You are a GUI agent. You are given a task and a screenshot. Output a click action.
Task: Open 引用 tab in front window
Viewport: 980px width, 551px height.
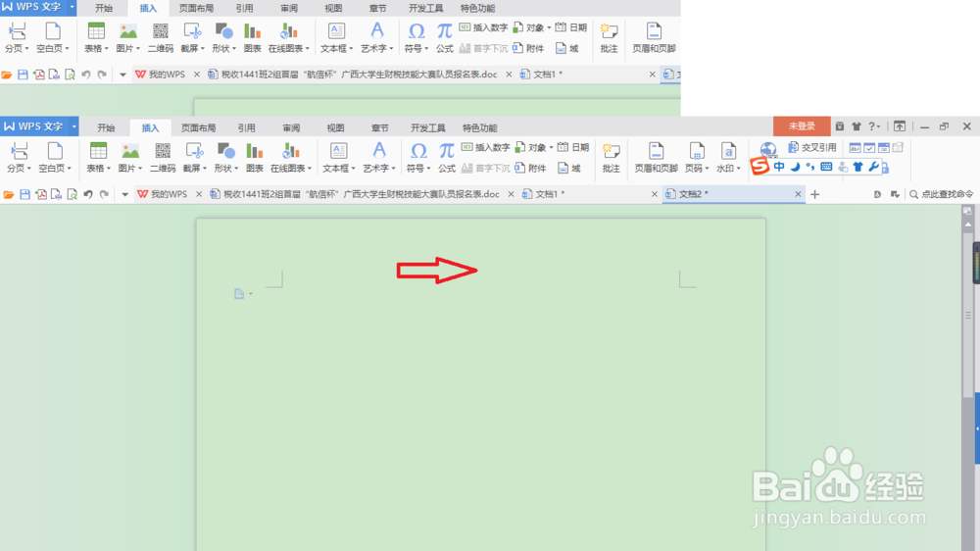coord(246,127)
